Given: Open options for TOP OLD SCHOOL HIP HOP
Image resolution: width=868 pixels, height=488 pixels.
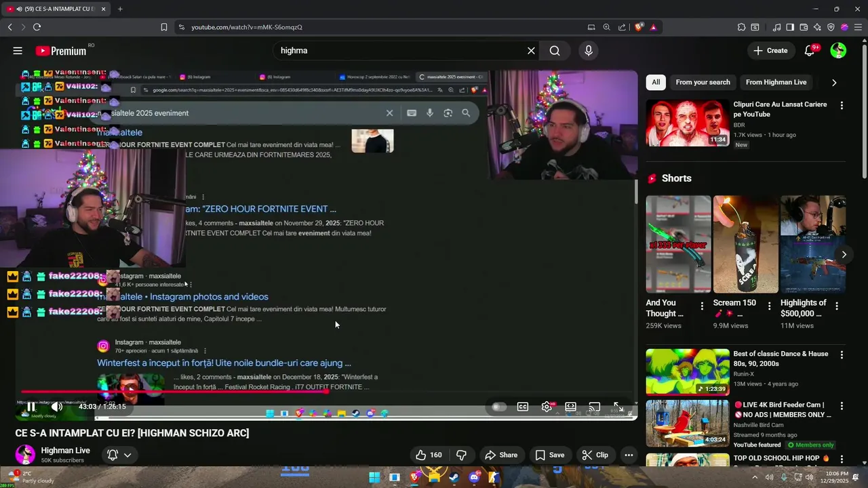Looking at the screenshot, I should point(842,459).
